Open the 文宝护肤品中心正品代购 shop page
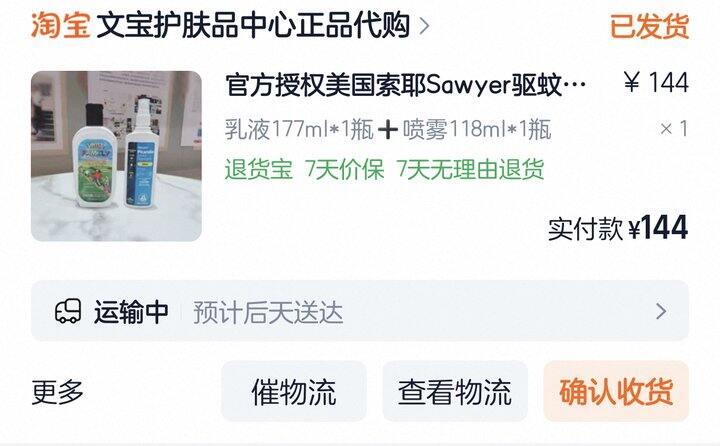Image resolution: width=720 pixels, height=446 pixels. 253,25
